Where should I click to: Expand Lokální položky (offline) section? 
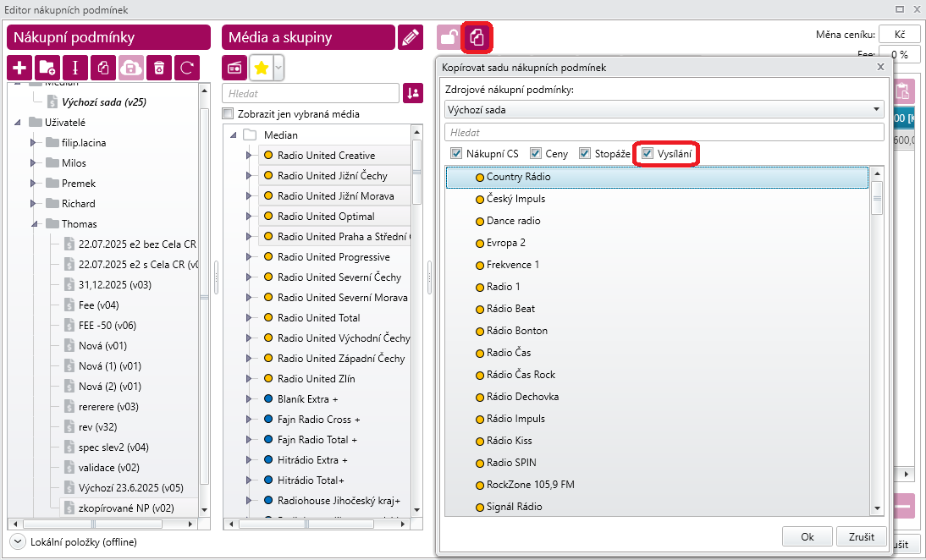[19, 541]
